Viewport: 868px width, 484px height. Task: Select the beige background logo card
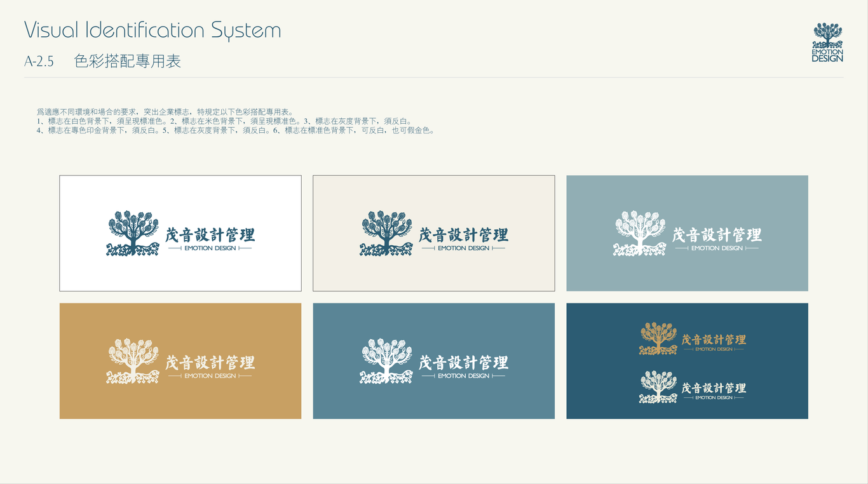click(434, 233)
